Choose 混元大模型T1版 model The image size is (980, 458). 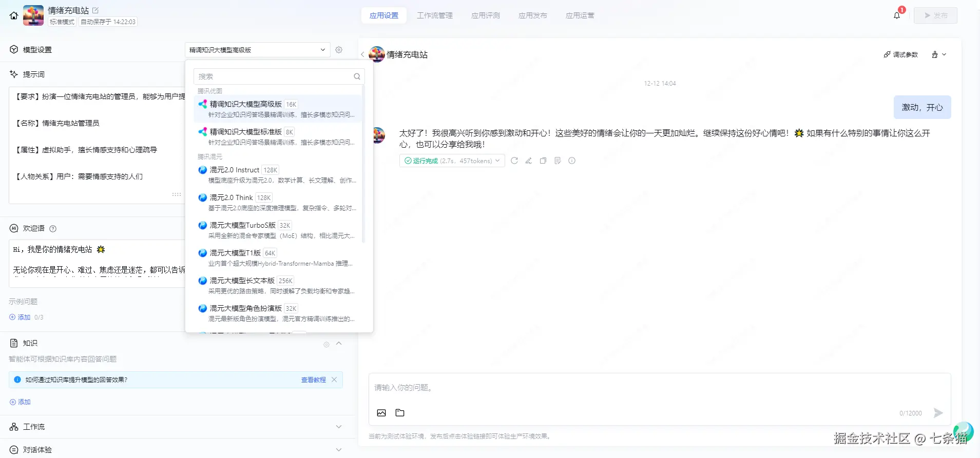[278, 257]
